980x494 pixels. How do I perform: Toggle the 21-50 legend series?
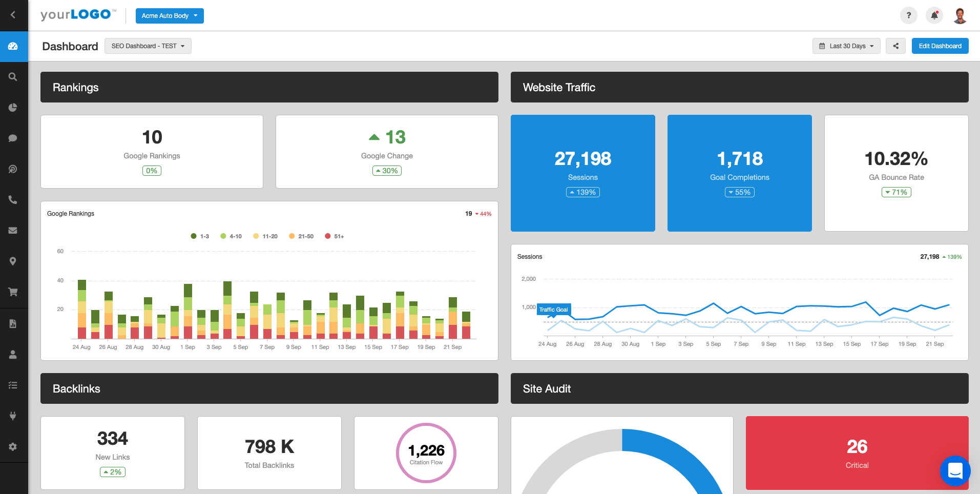click(301, 236)
